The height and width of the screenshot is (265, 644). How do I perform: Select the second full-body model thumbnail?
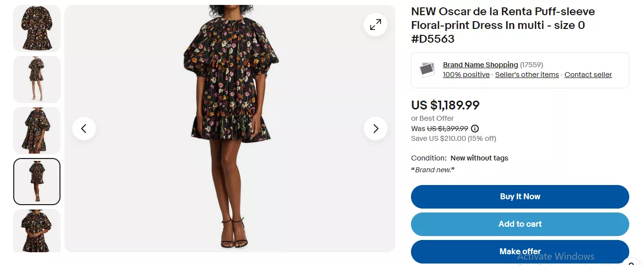point(37,79)
